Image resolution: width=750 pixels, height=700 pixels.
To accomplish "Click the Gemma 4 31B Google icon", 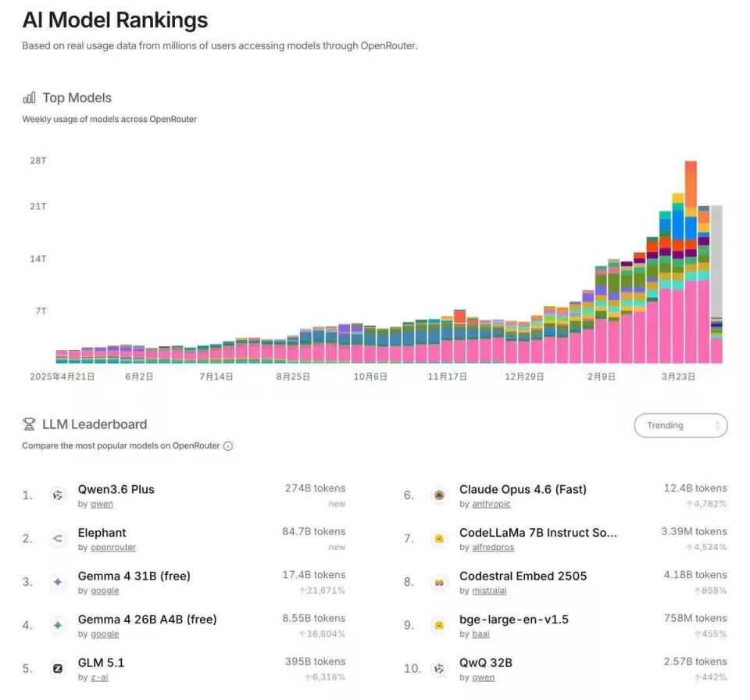I will click(x=57, y=582).
